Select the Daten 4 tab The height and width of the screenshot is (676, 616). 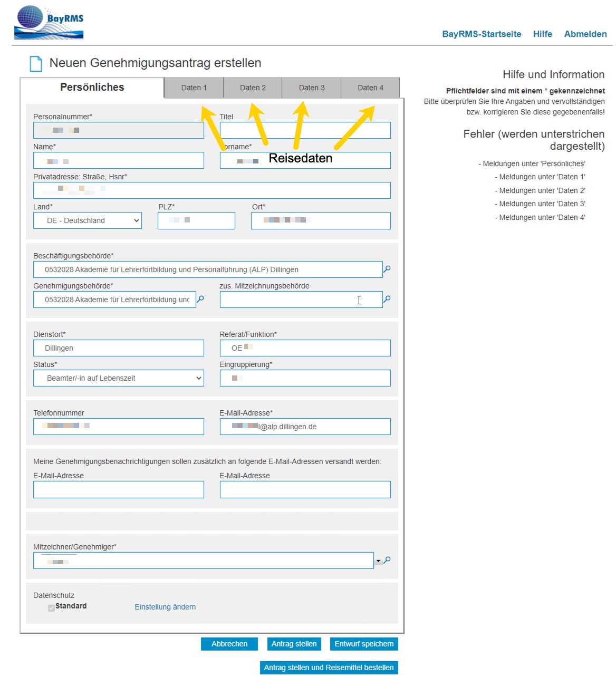pyautogui.click(x=370, y=88)
